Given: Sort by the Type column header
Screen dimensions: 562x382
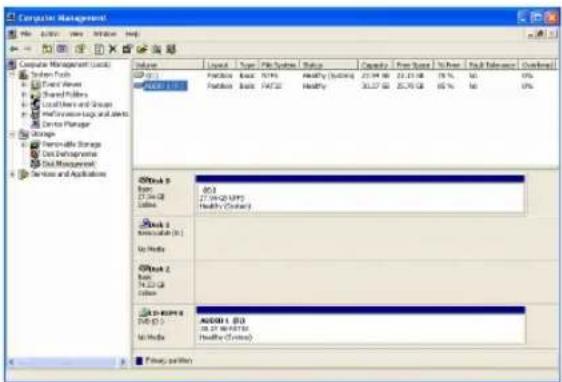Looking at the screenshot, I should (x=247, y=65).
